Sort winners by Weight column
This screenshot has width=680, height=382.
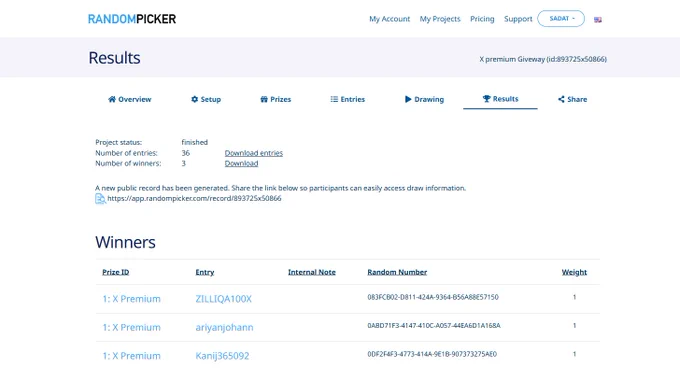click(574, 272)
